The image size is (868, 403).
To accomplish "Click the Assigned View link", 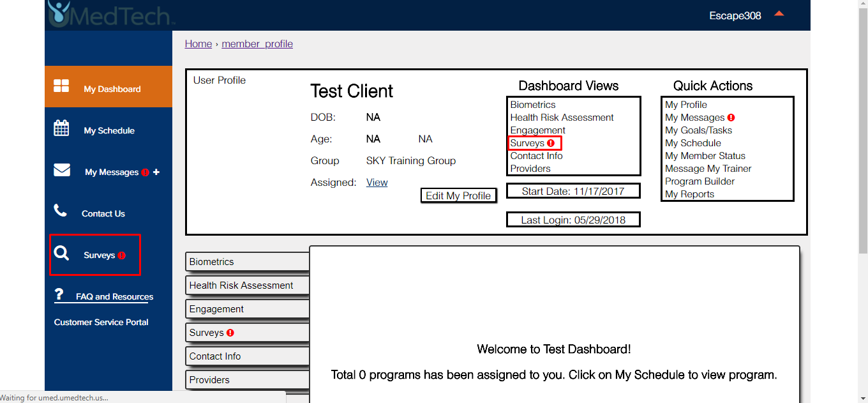I will point(377,183).
